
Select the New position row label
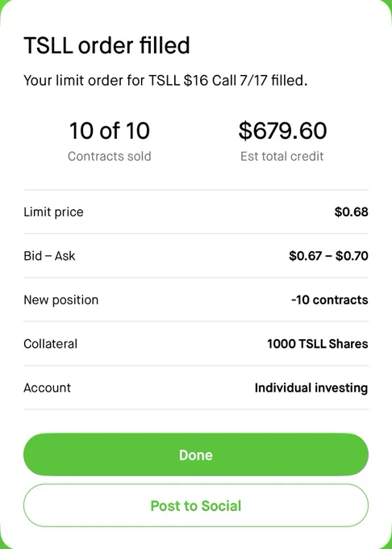60,300
